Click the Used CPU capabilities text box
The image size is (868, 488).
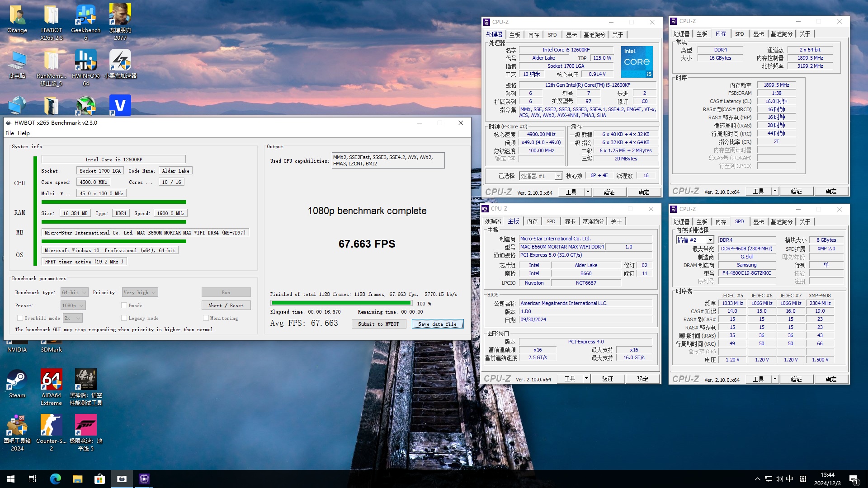click(x=388, y=160)
